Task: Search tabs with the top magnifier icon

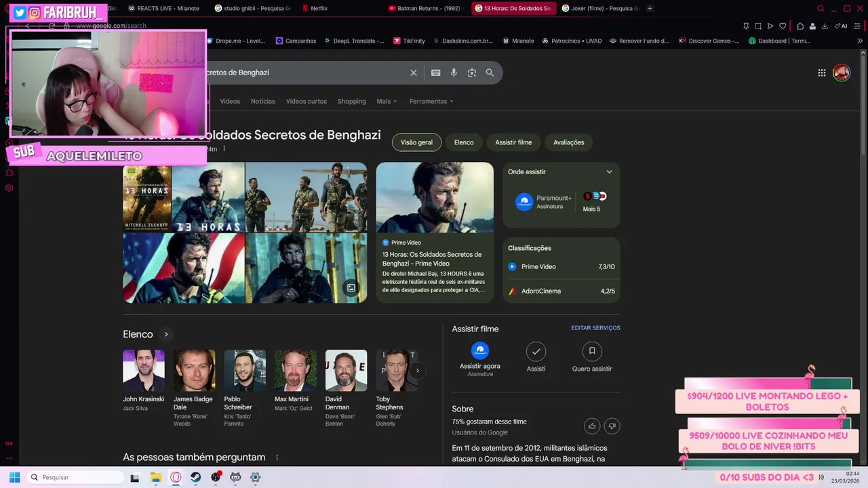Action: pos(821,8)
